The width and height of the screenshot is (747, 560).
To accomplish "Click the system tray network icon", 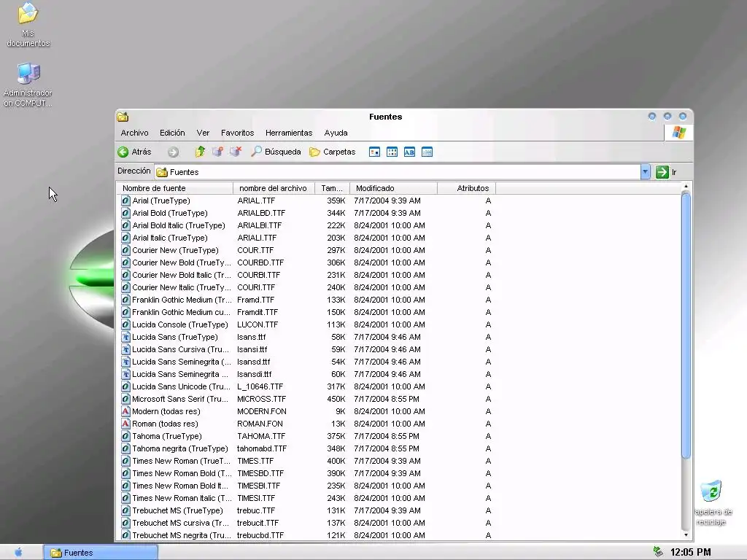I will coord(658,552).
